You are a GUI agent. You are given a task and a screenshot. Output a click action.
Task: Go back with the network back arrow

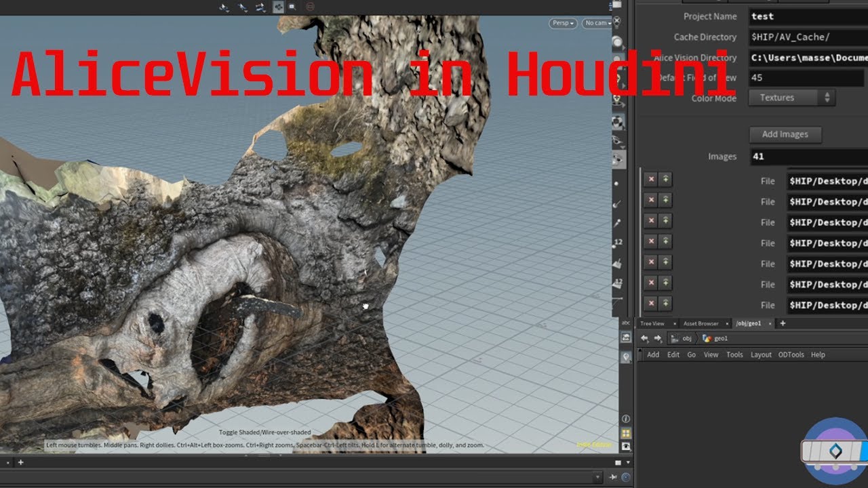pos(644,338)
